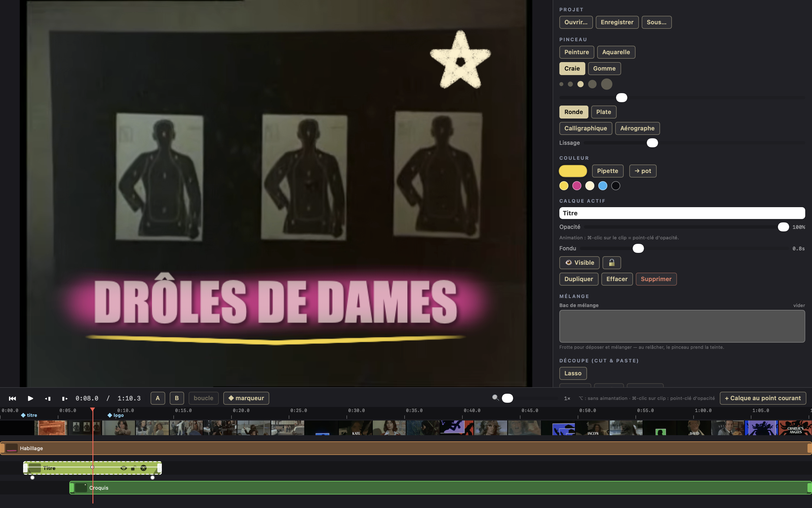Viewport: 812px width, 508px height.
Task: Select the Aérographe brush tip
Action: [x=637, y=128]
